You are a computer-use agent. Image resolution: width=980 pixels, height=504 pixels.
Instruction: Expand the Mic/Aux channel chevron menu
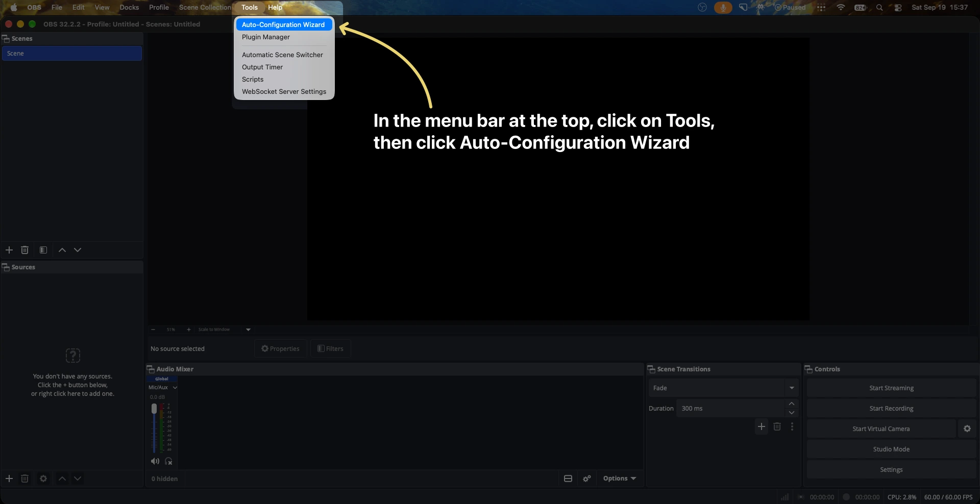(x=175, y=388)
